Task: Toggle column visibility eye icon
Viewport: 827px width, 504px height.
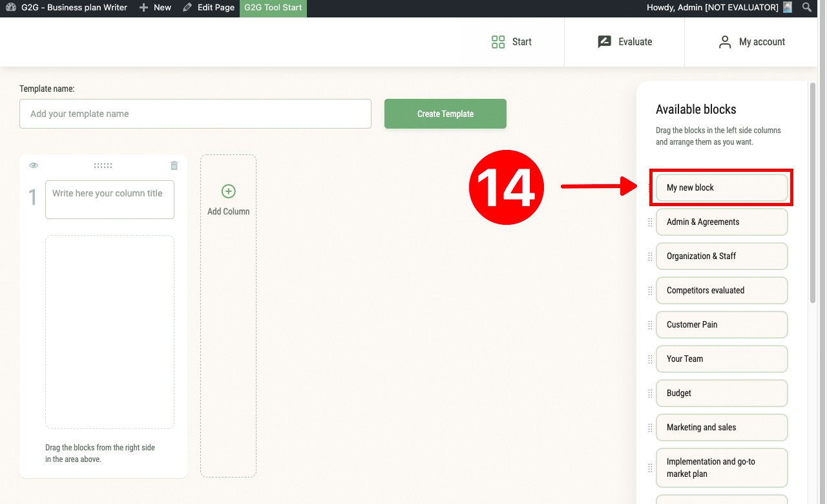Action: pyautogui.click(x=34, y=165)
